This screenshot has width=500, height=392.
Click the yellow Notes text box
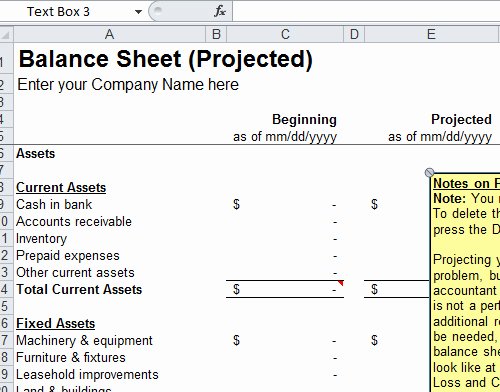tap(465, 283)
